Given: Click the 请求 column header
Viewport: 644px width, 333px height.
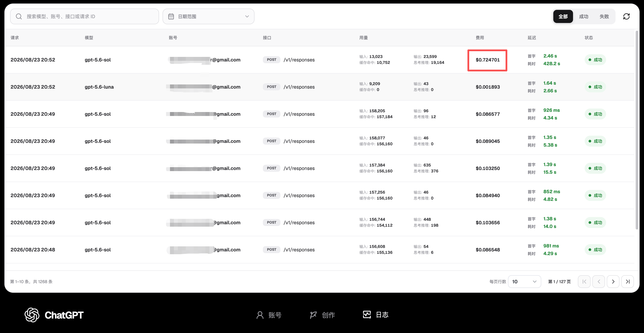Looking at the screenshot, I should click(x=15, y=38).
